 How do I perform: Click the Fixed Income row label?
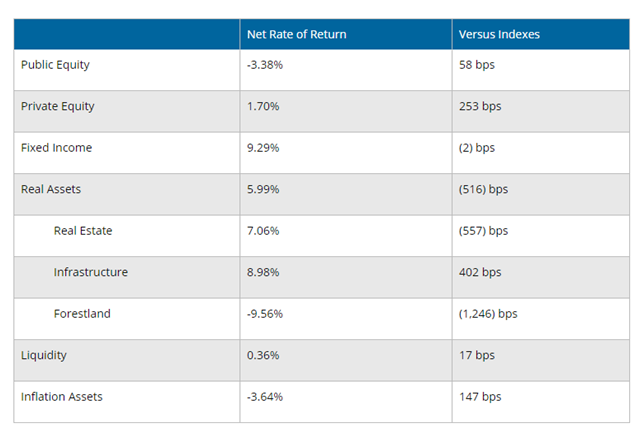(x=56, y=148)
